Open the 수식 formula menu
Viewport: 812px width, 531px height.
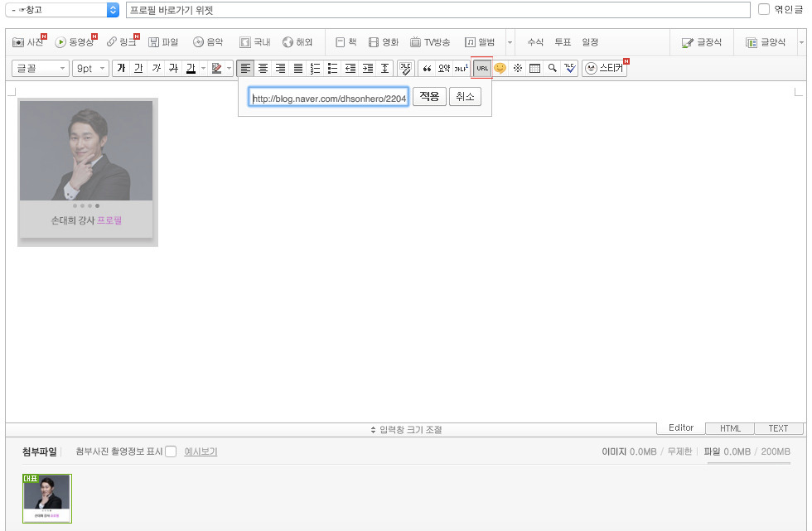coord(535,42)
